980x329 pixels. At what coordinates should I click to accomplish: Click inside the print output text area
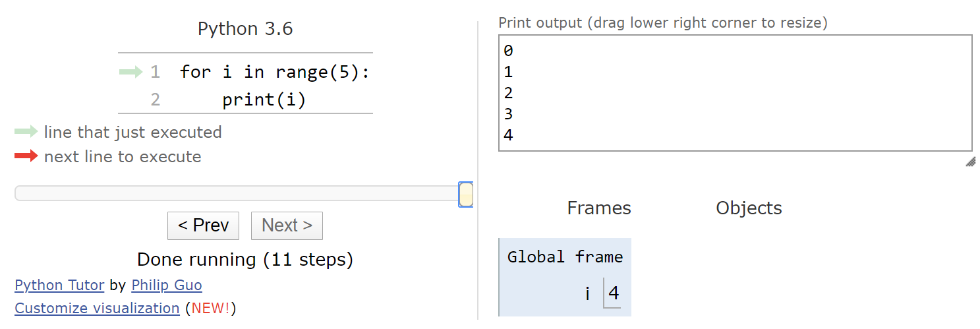tap(735, 93)
